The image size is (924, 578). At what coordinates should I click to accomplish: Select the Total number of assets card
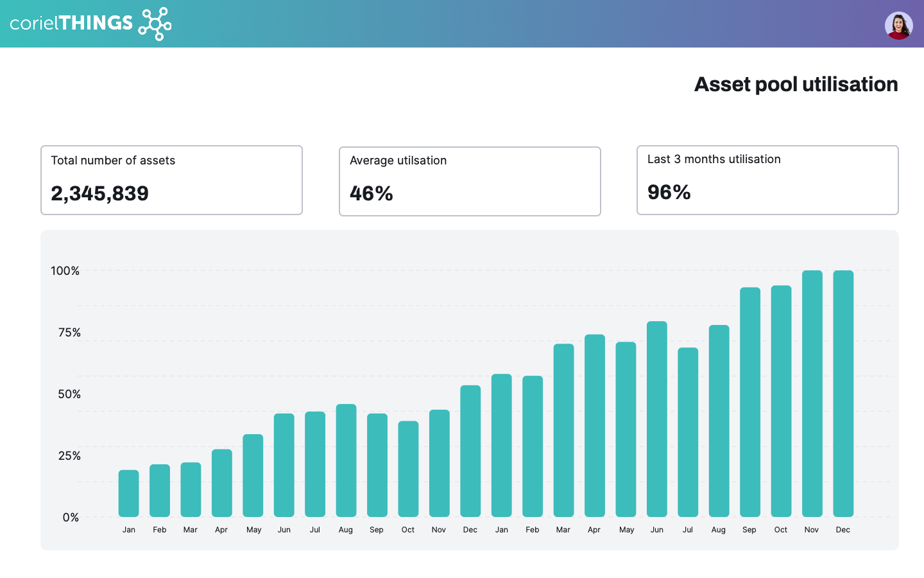tap(171, 180)
